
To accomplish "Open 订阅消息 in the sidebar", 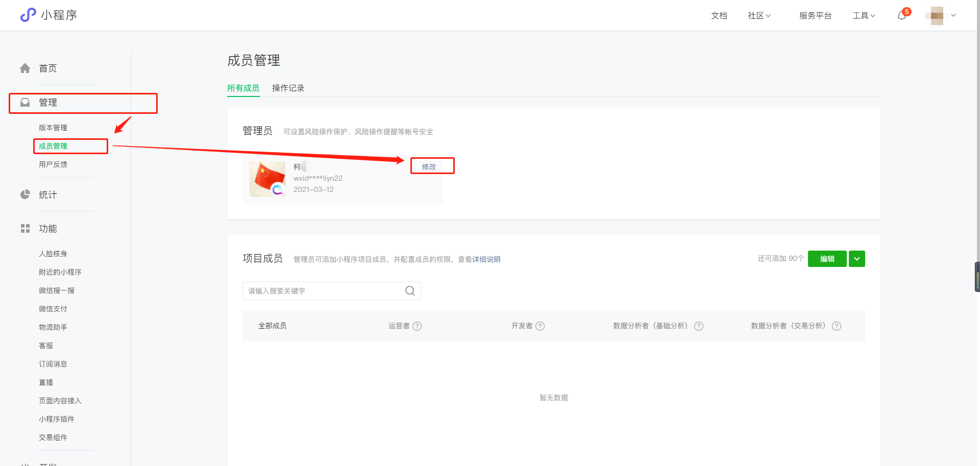I will (53, 364).
